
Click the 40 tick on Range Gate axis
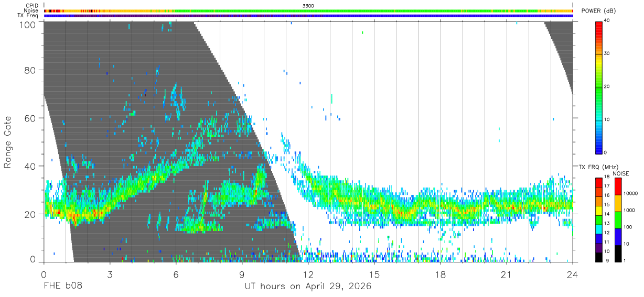coord(30,166)
